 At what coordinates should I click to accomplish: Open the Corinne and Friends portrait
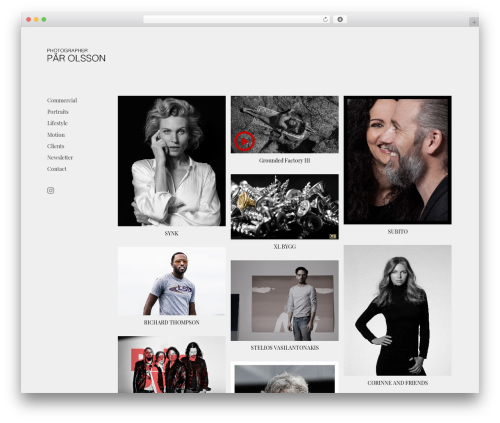point(398,311)
